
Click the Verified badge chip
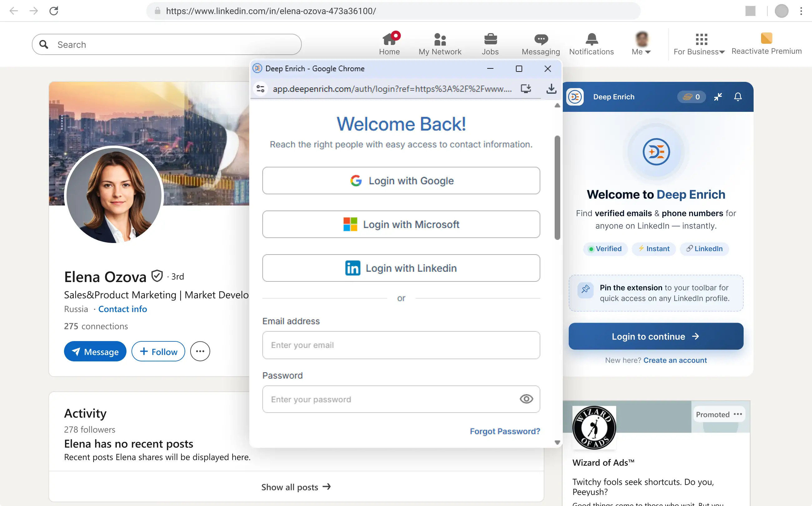coord(605,249)
